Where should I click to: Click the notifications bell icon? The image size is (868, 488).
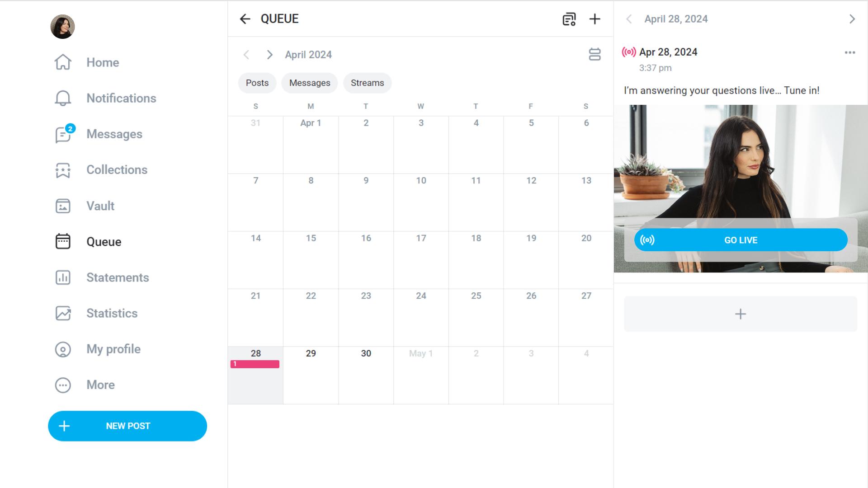[x=62, y=98]
